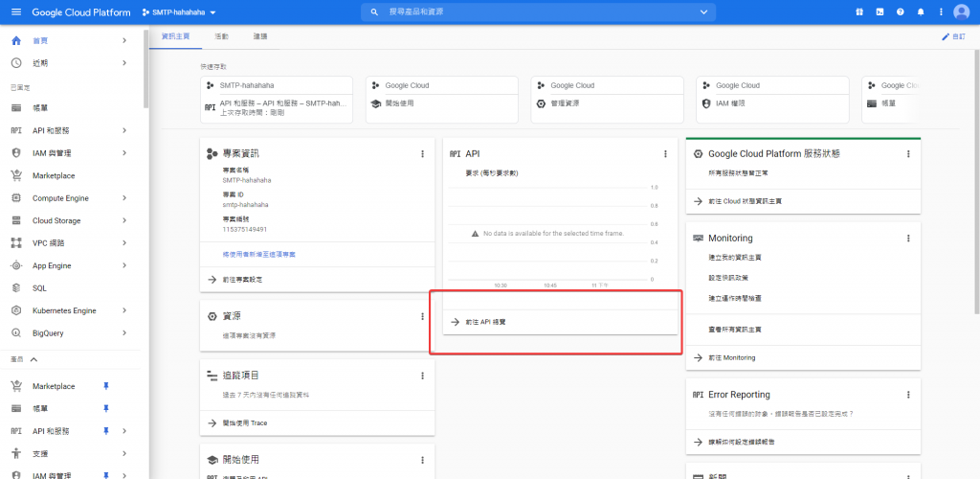Open the notifications bell
This screenshot has width=980, height=479.
[x=921, y=11]
